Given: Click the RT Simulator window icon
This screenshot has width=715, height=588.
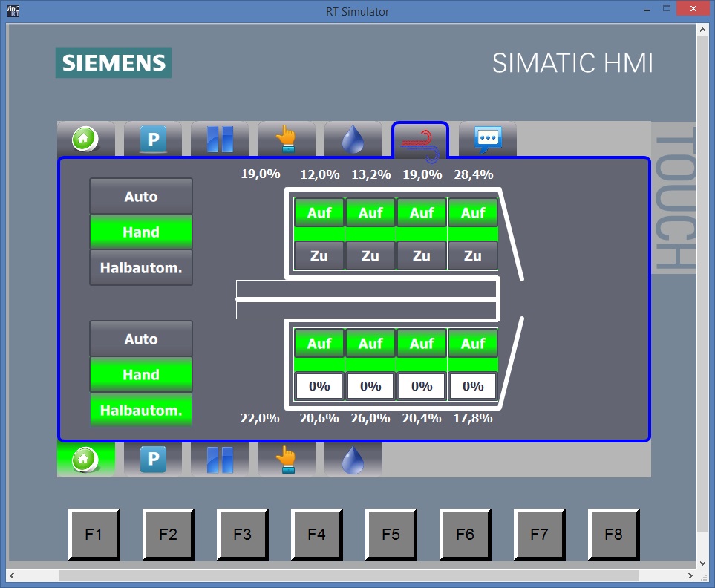Looking at the screenshot, I should (x=13, y=11).
